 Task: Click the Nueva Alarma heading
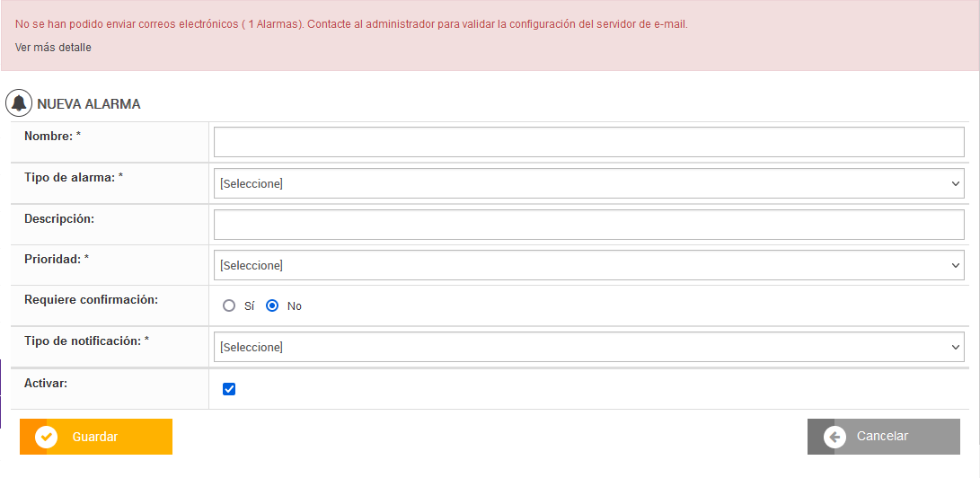(89, 104)
